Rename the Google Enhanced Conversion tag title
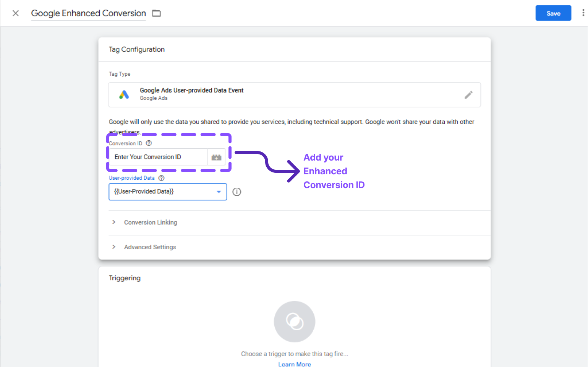The height and width of the screenshot is (367, 588). (x=88, y=13)
